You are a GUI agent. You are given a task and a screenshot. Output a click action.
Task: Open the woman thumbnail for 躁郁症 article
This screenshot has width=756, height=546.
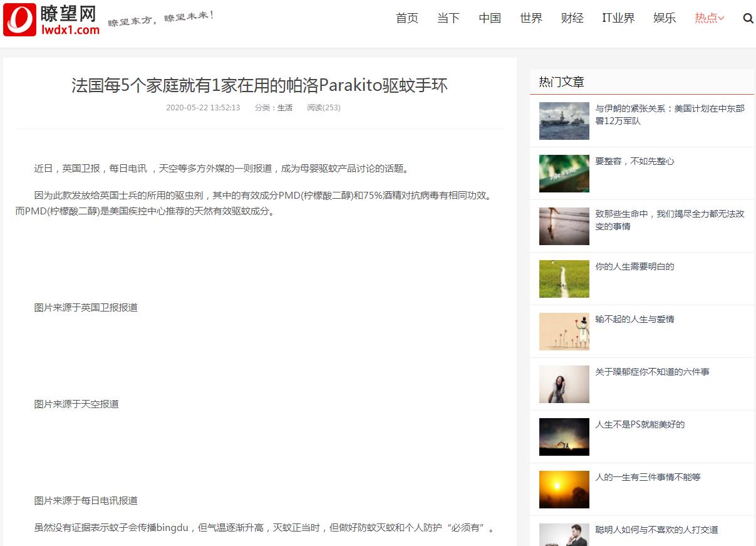[564, 384]
